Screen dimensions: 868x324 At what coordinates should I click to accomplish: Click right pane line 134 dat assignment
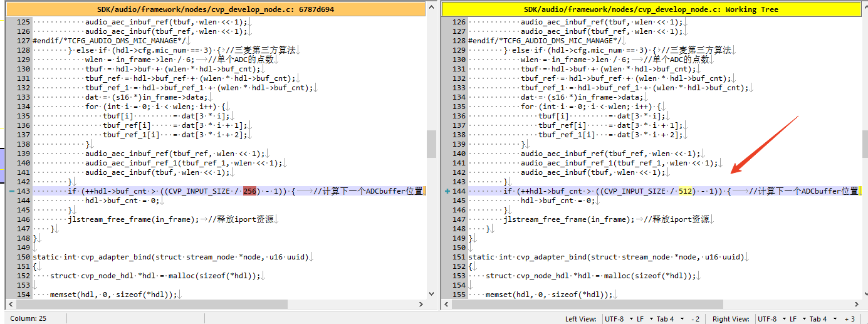582,97
